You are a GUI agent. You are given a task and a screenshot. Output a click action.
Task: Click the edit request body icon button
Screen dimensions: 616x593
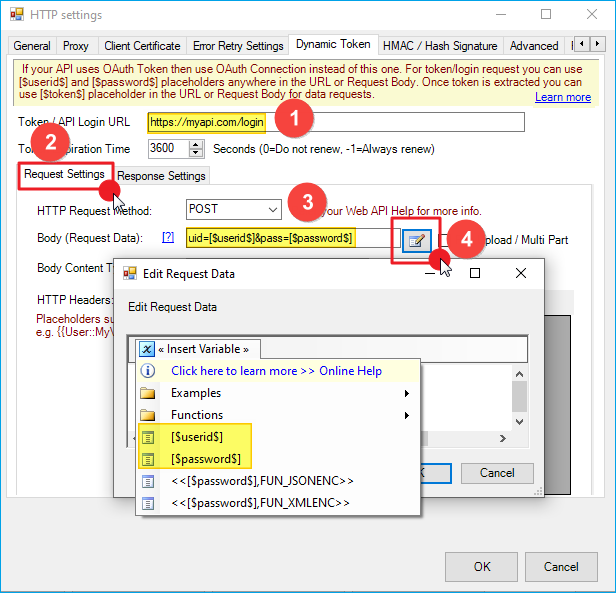(416, 240)
